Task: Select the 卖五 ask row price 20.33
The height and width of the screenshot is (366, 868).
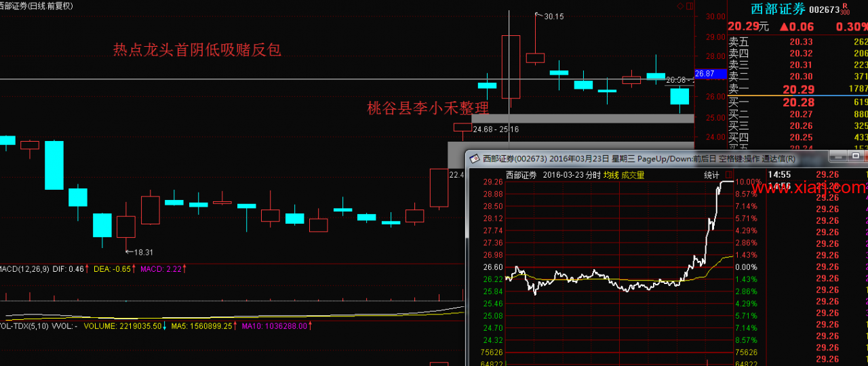Action: point(801,42)
